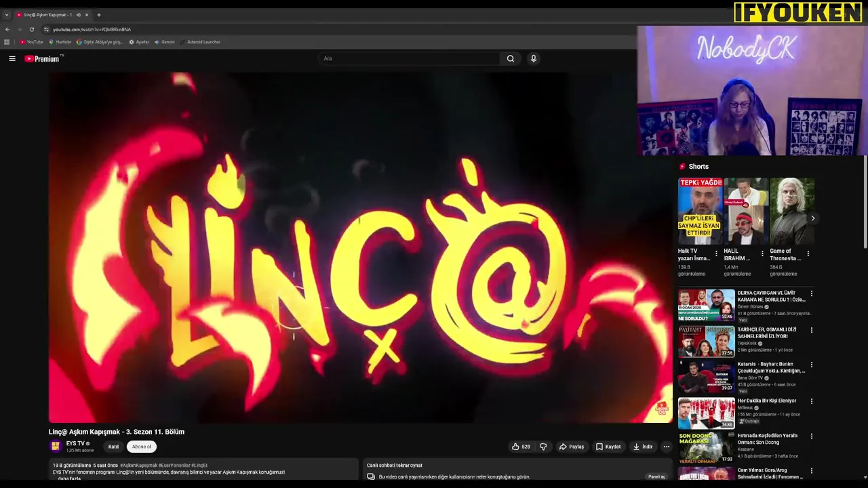Open the Ayarlar bookmark
The height and width of the screenshot is (488, 868).
(x=139, y=42)
